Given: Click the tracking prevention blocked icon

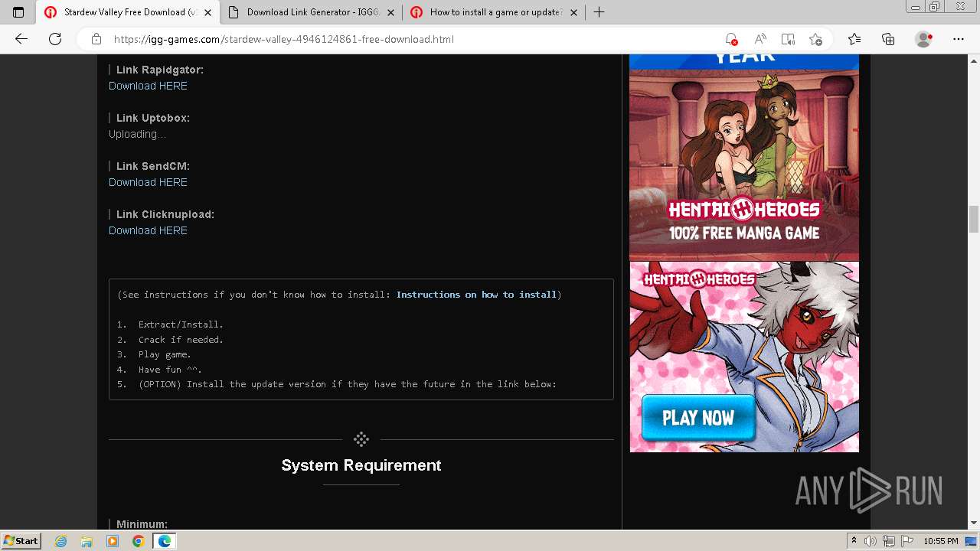Looking at the screenshot, I should coord(731,39).
